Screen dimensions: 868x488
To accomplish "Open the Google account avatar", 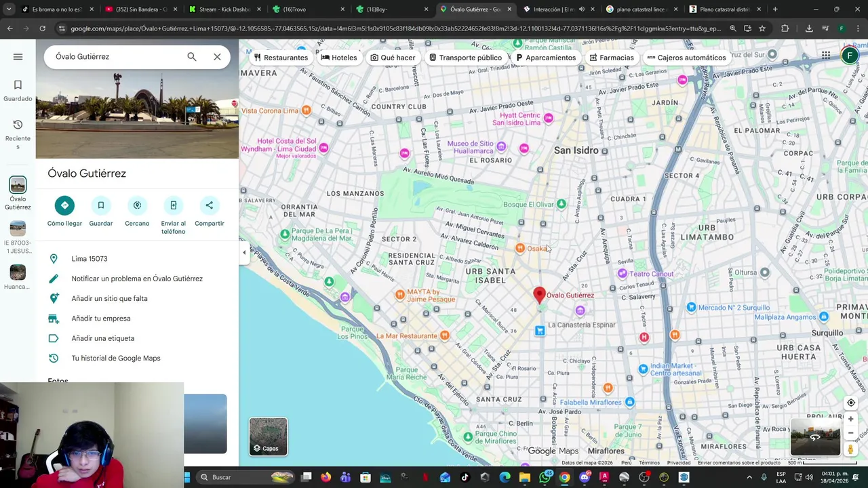I will coord(850,56).
